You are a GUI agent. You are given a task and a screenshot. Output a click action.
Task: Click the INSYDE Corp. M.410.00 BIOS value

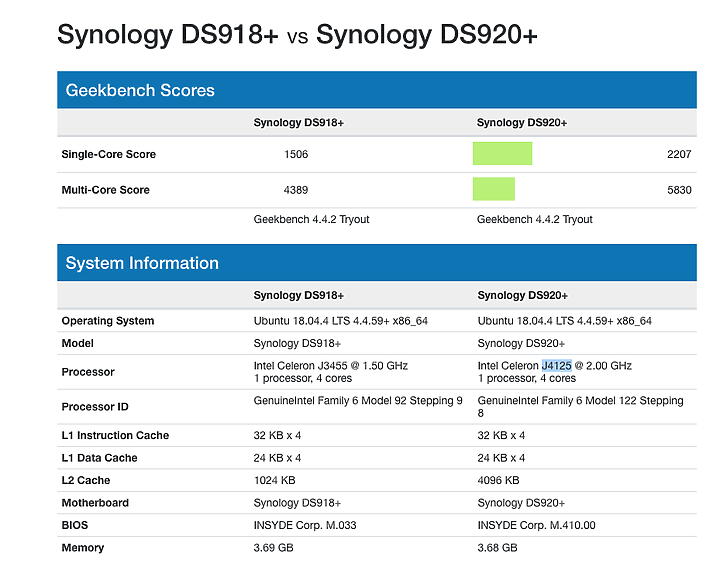pyautogui.click(x=536, y=525)
